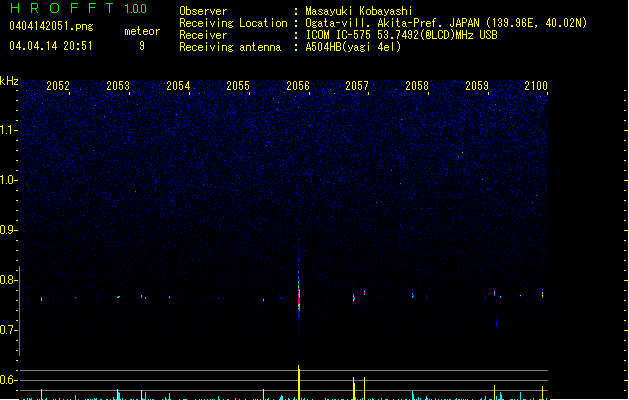Click the kHz axis unit label
Viewport: 629px width, 400px height.
click(9, 81)
